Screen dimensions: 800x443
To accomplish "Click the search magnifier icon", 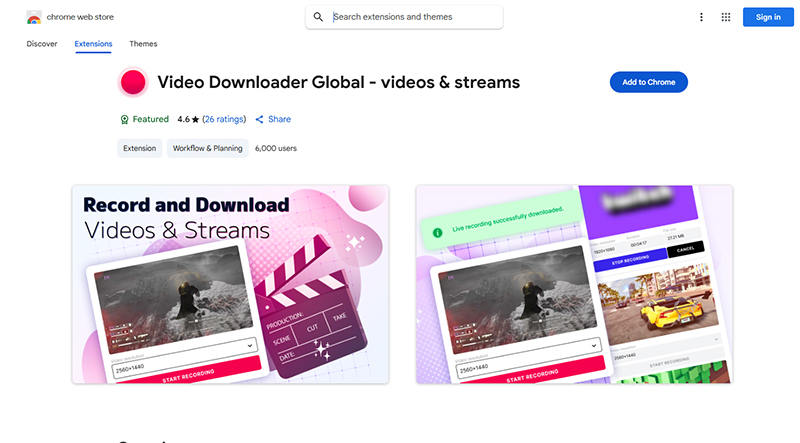I will (318, 17).
